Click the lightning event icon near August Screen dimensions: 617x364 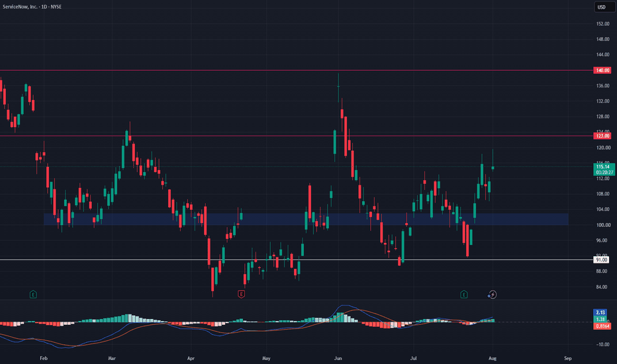point(493,295)
